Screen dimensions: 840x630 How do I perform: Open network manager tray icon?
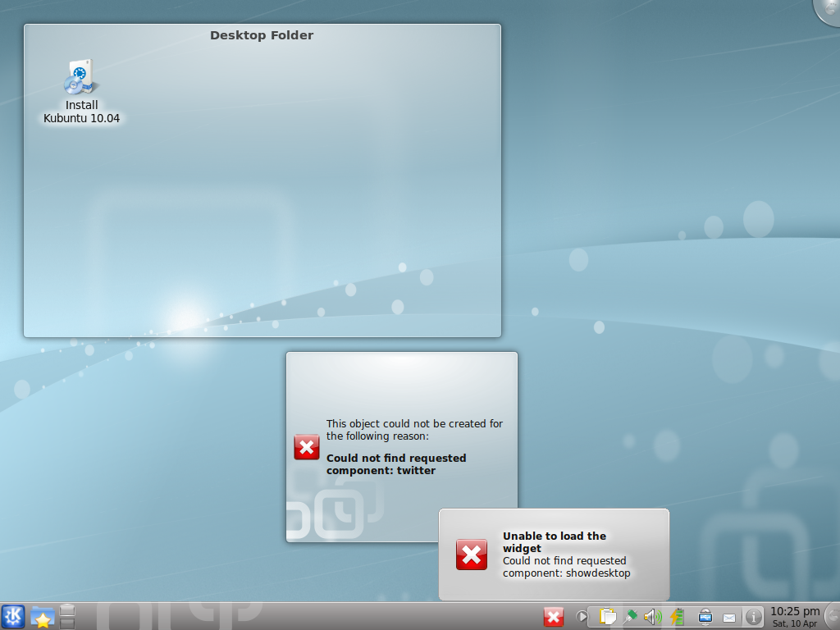631,617
